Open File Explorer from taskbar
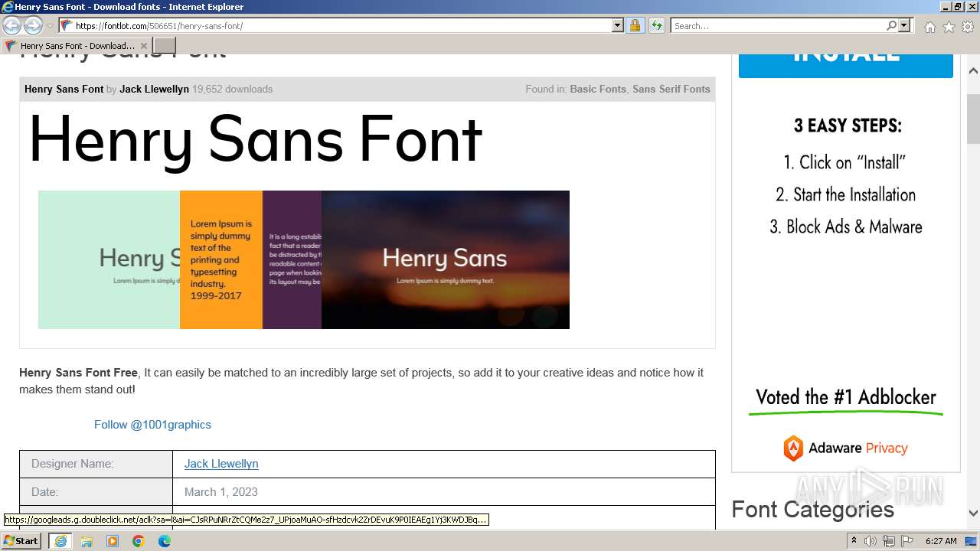This screenshot has height=551, width=980. (87, 541)
